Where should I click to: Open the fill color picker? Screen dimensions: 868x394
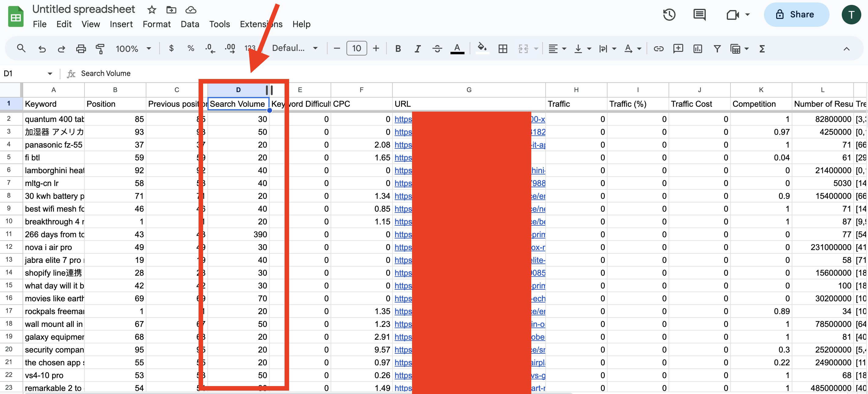pos(482,48)
